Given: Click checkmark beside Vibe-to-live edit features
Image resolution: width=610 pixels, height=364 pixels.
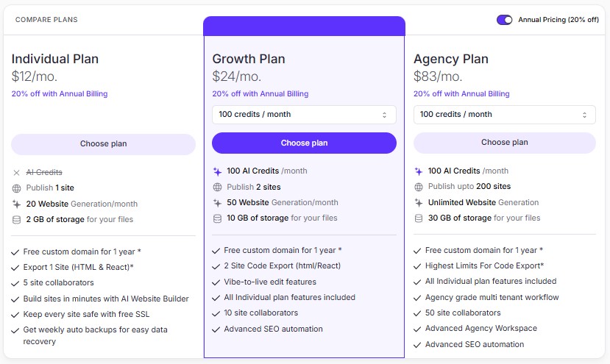Looking at the screenshot, I should [x=216, y=282].
